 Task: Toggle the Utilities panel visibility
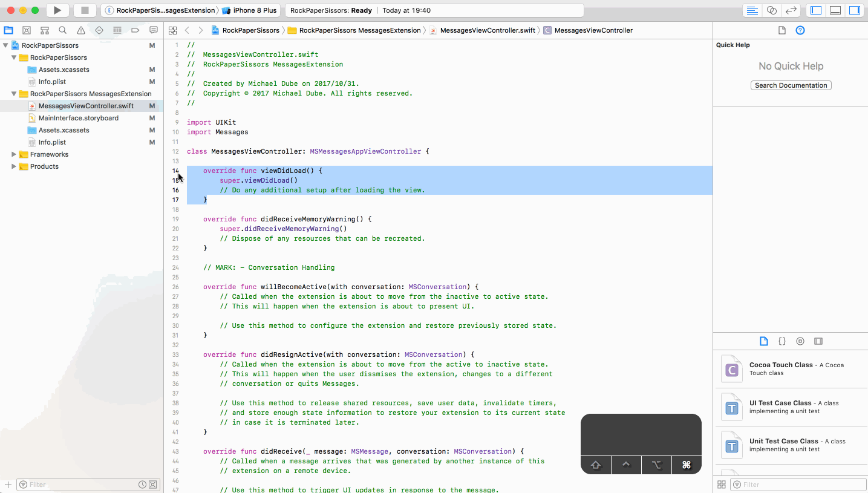854,10
